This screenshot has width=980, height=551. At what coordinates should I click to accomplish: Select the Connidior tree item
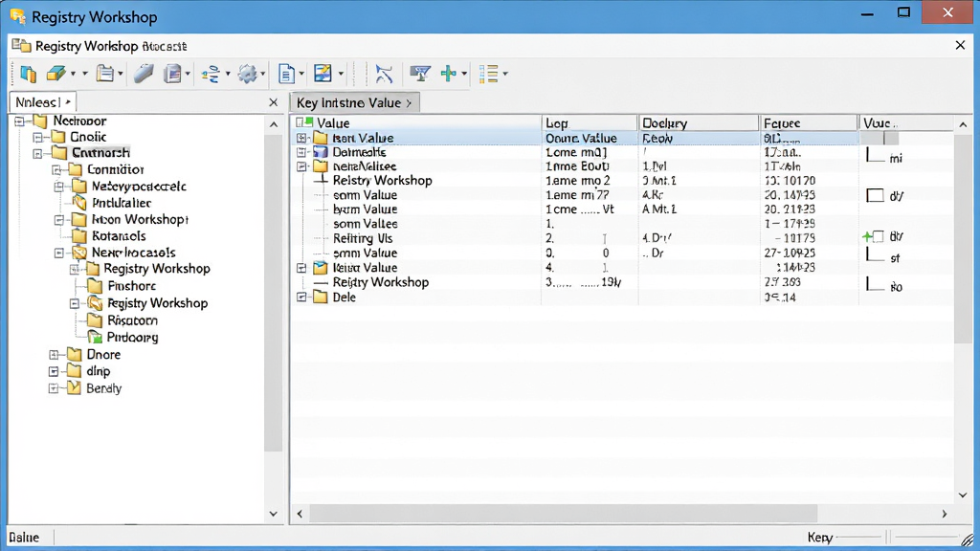point(116,169)
